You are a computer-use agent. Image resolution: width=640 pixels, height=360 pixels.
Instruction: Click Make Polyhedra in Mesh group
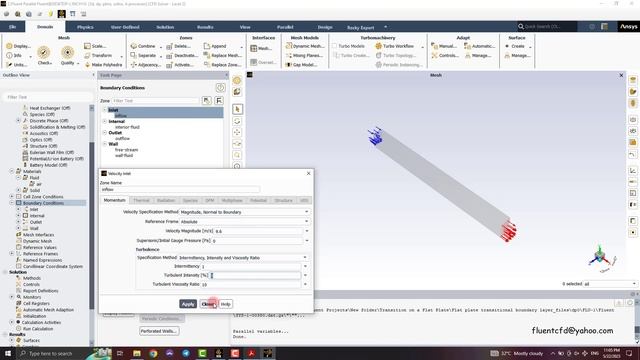(x=103, y=64)
